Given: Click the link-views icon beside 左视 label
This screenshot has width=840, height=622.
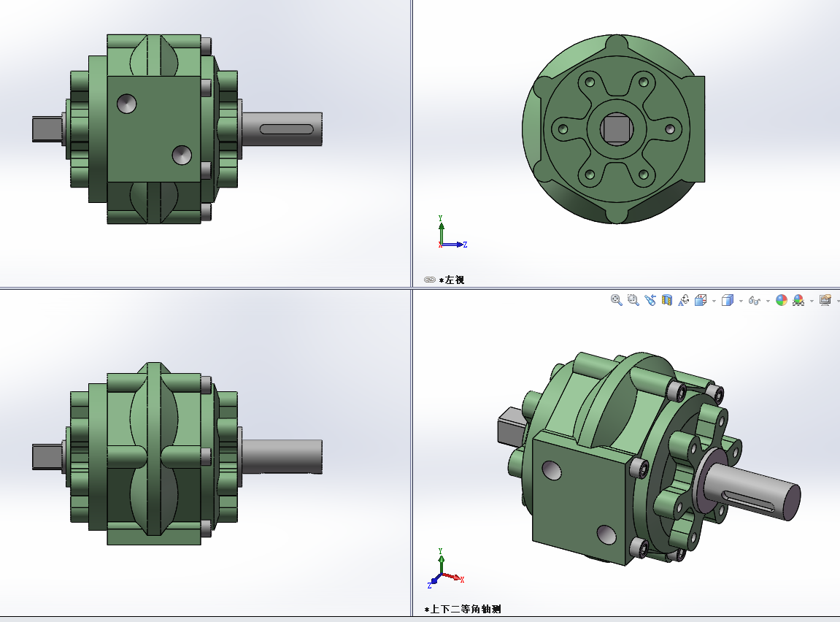Looking at the screenshot, I should pyautogui.click(x=430, y=280).
